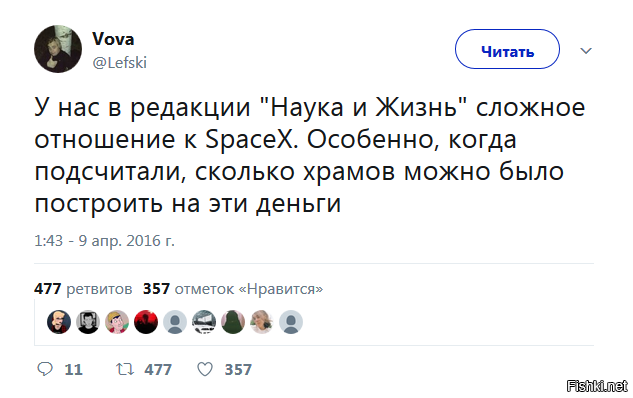Open the Vova display name link

coord(113,39)
